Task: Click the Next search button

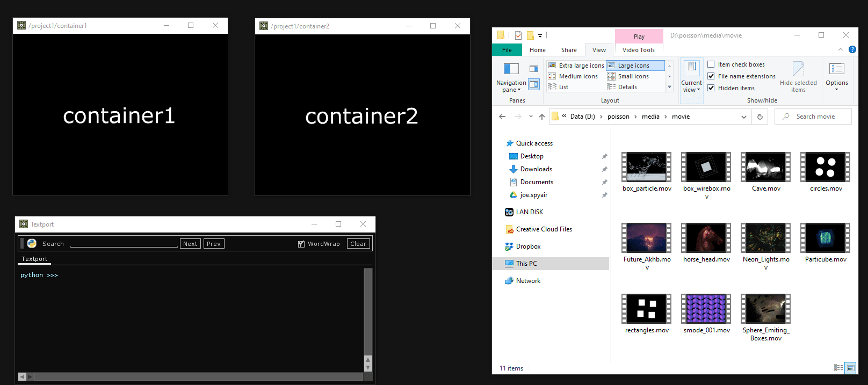Action: point(190,244)
